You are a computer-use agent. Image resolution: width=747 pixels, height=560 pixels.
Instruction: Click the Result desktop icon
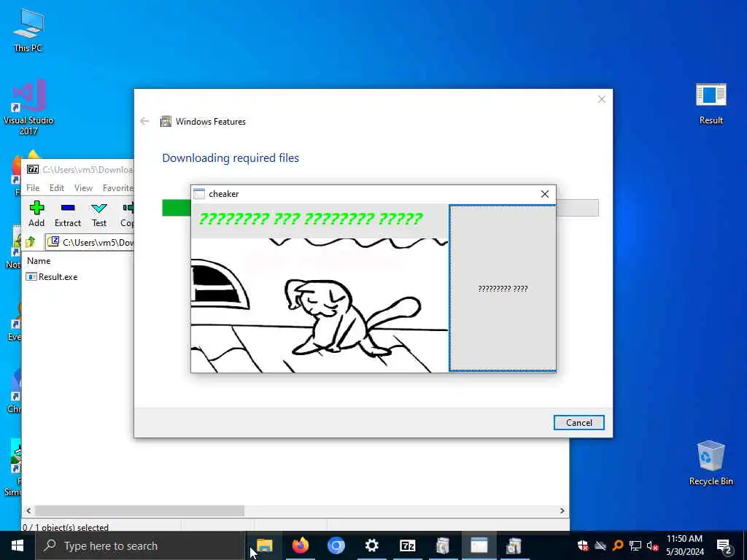pyautogui.click(x=711, y=104)
